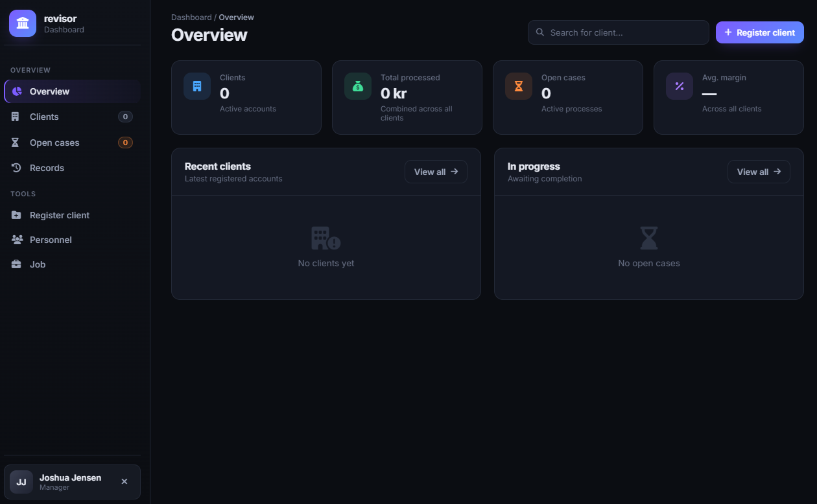Image resolution: width=817 pixels, height=504 pixels.
Task: Click the 'Active processes' text
Action: [571, 109]
